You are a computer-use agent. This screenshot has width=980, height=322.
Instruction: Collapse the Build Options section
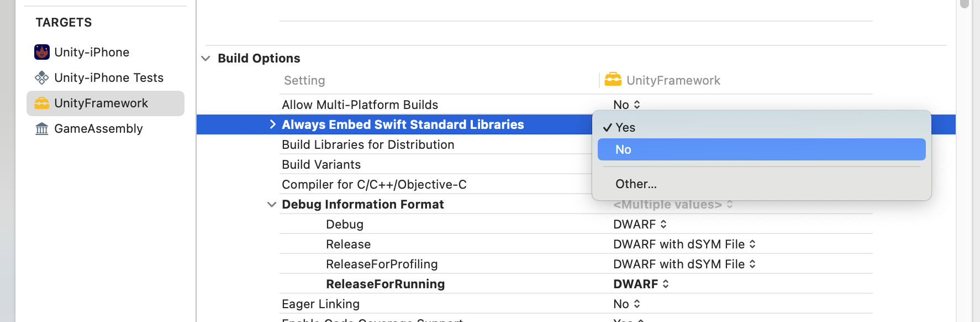206,58
